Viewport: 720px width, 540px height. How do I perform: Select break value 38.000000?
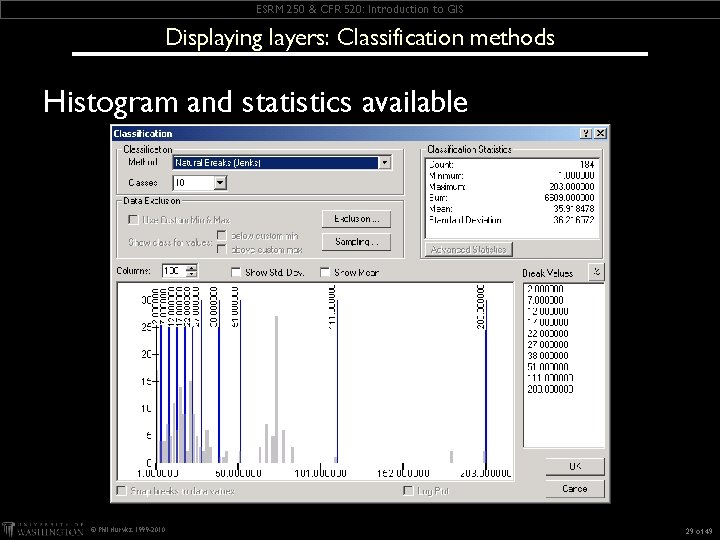click(548, 355)
